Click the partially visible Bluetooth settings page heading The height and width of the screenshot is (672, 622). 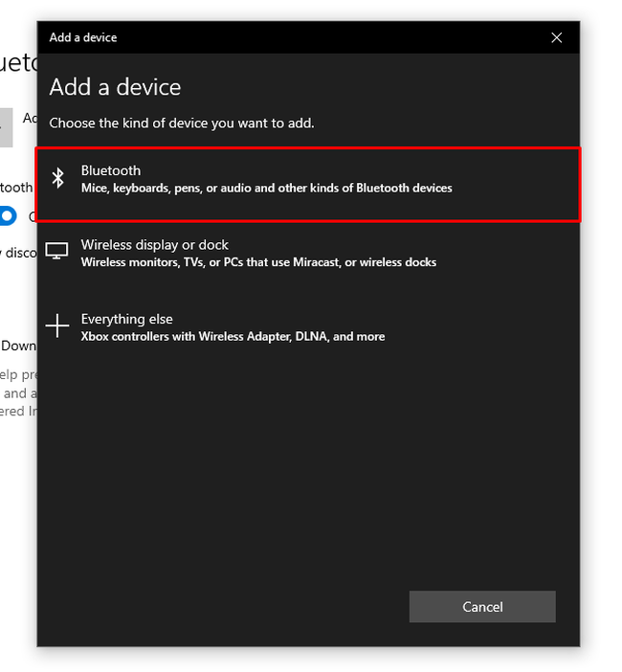click(17, 63)
